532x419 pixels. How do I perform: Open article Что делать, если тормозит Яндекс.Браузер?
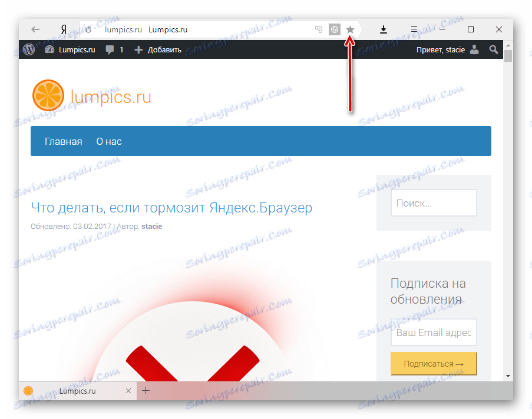[x=171, y=208]
